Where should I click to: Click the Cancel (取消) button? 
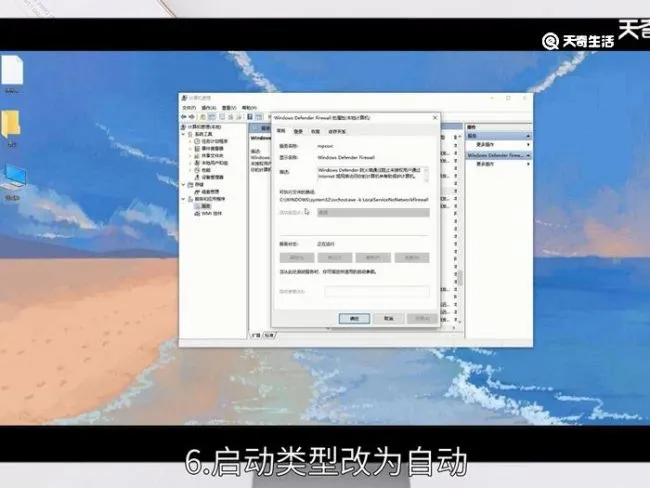(388, 318)
